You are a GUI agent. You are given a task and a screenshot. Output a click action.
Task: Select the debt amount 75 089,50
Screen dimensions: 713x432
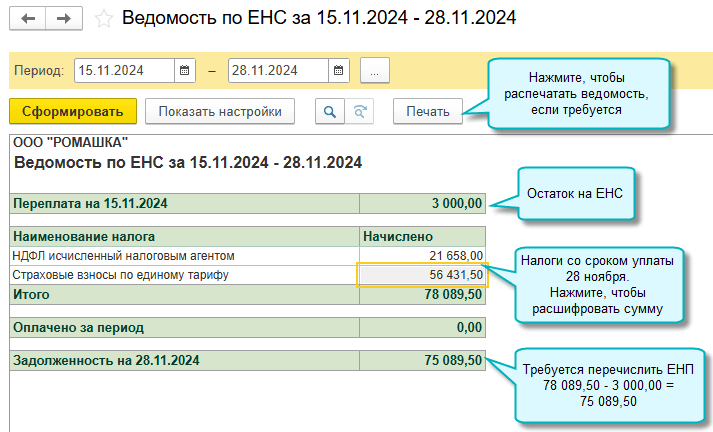[422, 361]
